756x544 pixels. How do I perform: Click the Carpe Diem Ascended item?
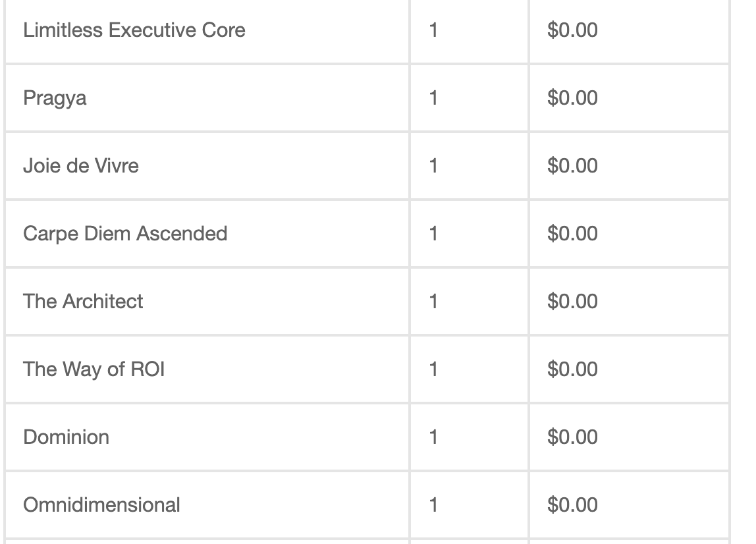click(125, 234)
